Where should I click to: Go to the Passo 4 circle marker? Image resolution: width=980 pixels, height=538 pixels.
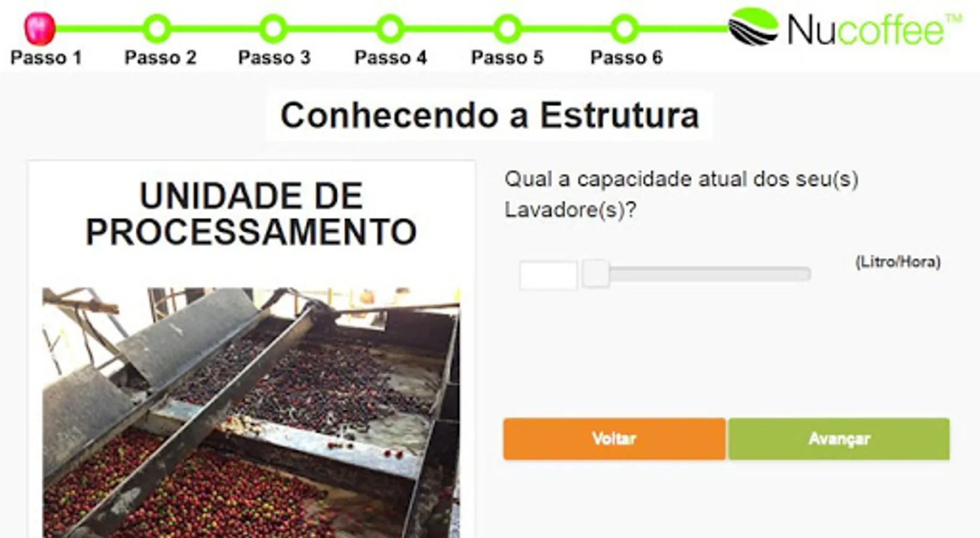(x=390, y=28)
